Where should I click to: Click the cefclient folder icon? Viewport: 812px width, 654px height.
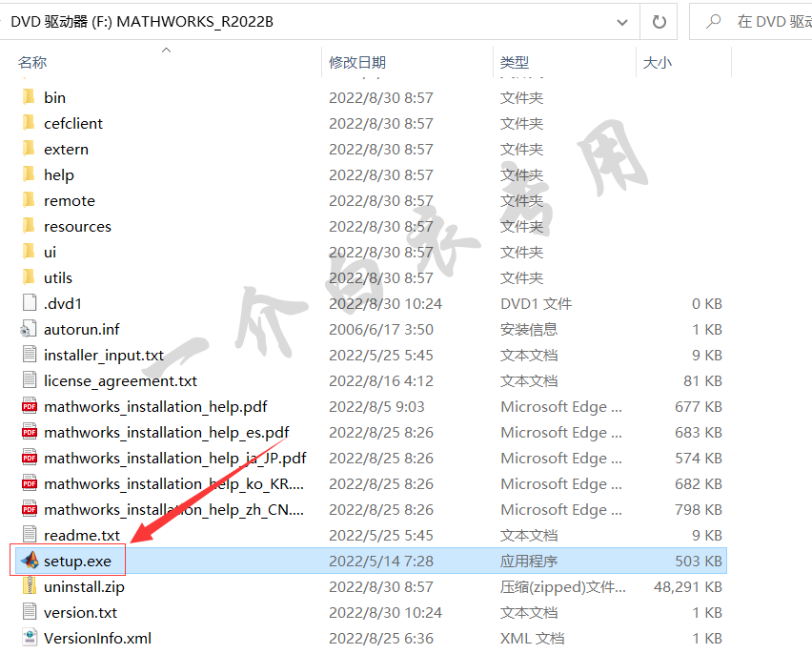pyautogui.click(x=29, y=123)
